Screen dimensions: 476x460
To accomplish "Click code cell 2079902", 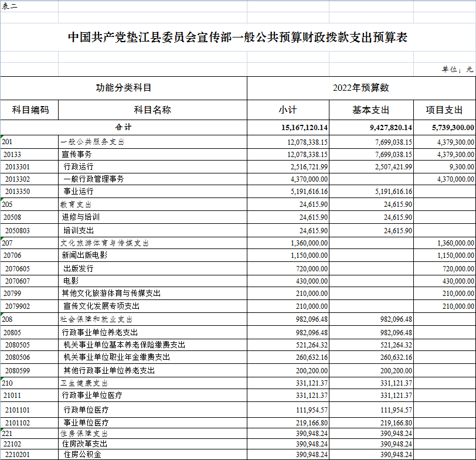I will click(x=29, y=306).
